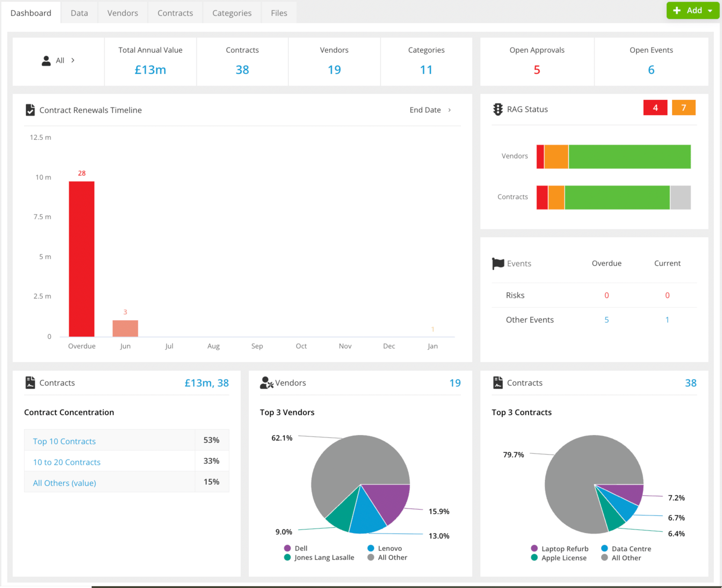
Task: Open the Files tab
Action: [279, 13]
